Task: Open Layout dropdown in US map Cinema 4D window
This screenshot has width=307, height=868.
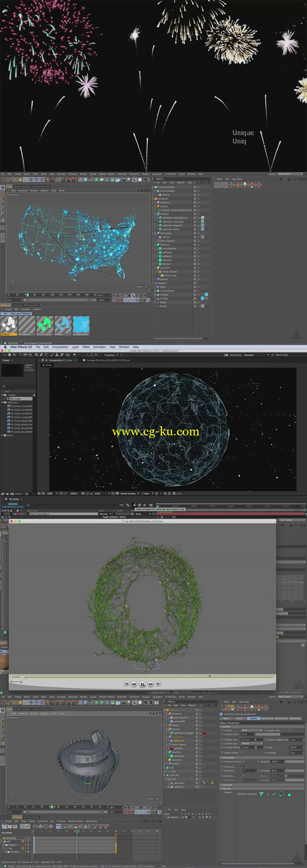Action: tap(290, 174)
